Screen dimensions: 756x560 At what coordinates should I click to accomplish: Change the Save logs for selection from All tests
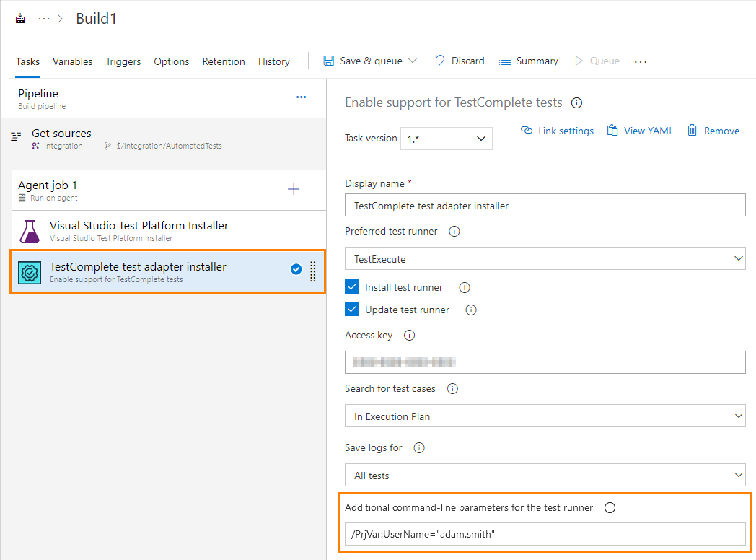coord(545,475)
